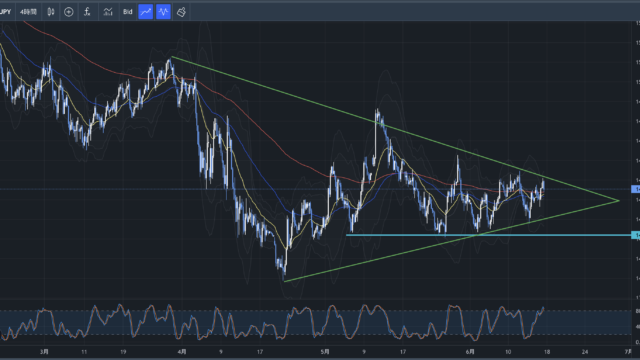Open the fx indicators menu
The height and width of the screenshot is (360, 640).
click(87, 12)
